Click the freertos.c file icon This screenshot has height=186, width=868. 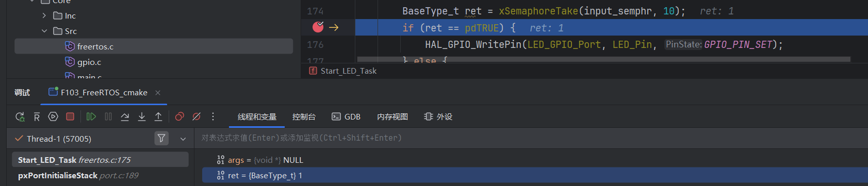click(70, 46)
